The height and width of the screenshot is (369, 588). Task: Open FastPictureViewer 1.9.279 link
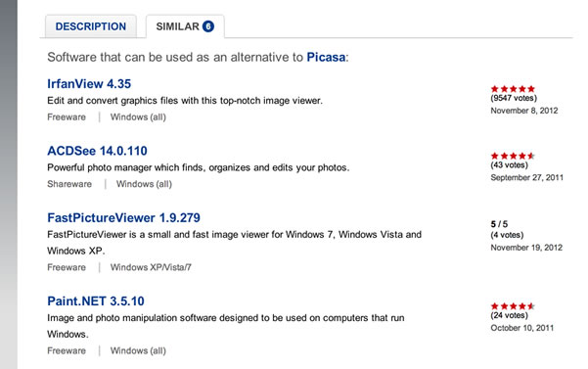(x=123, y=217)
